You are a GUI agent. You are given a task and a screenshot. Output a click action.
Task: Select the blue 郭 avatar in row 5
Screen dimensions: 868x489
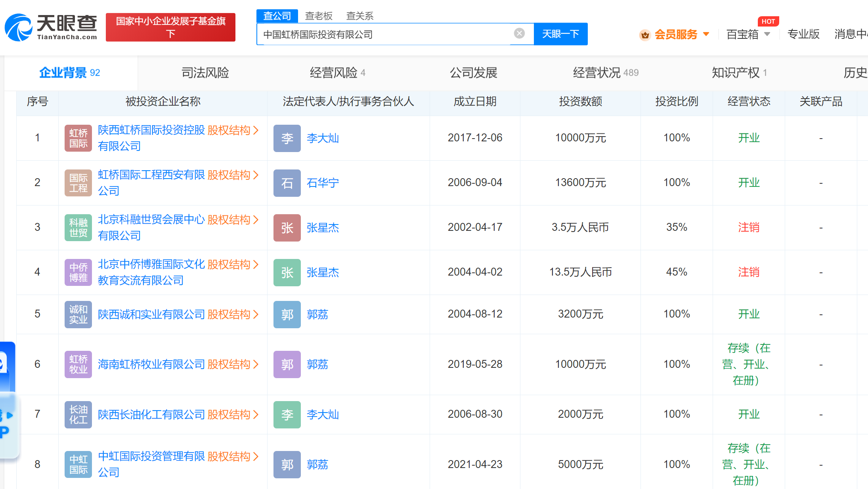(x=287, y=314)
